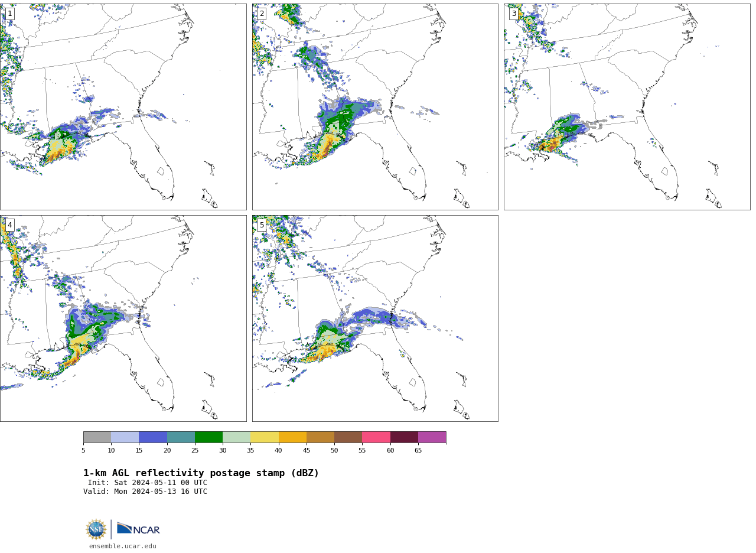The height and width of the screenshot is (553, 756).
Task: Open ensemble member 3 reflectivity map
Action: pos(627,107)
